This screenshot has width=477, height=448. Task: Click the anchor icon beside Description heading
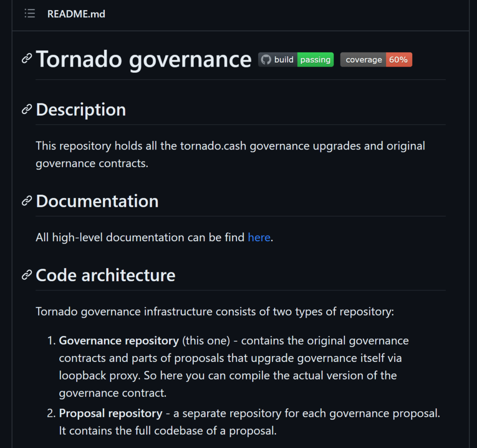(x=26, y=110)
